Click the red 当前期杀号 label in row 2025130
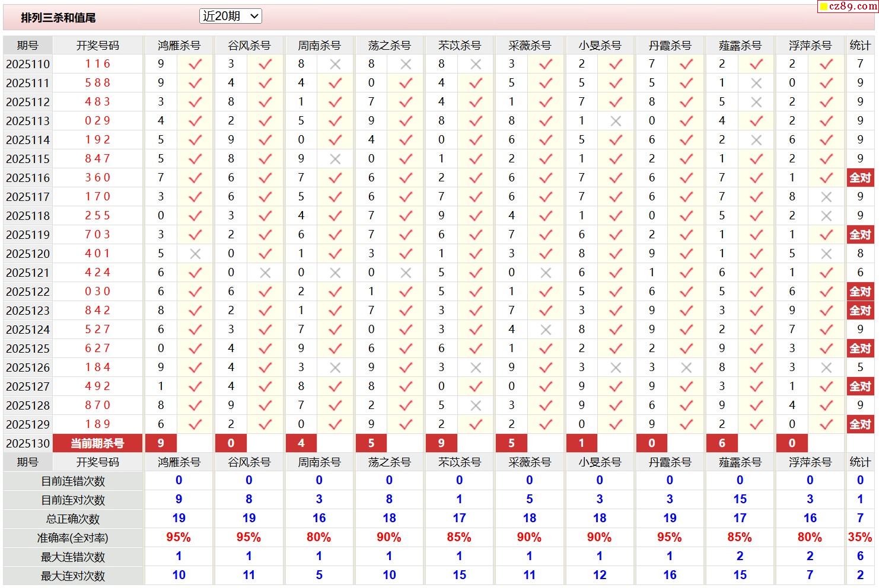879x588 pixels. pos(97,443)
